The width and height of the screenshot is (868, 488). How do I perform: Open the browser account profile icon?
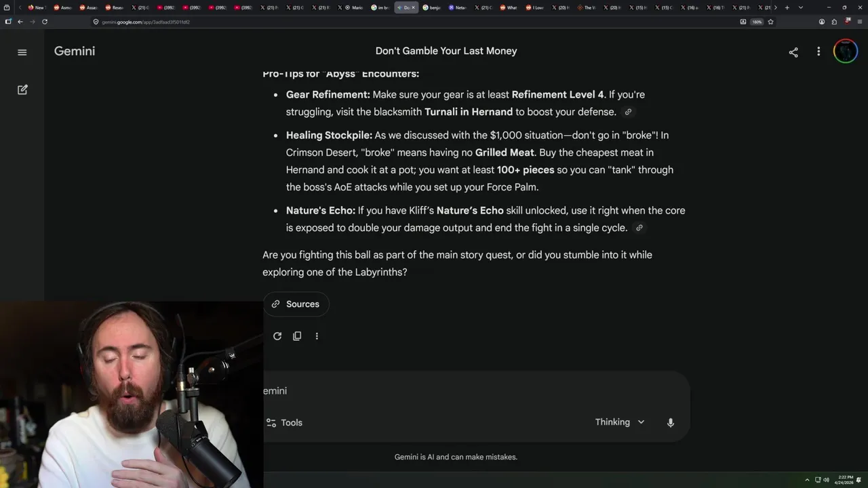coord(822,22)
